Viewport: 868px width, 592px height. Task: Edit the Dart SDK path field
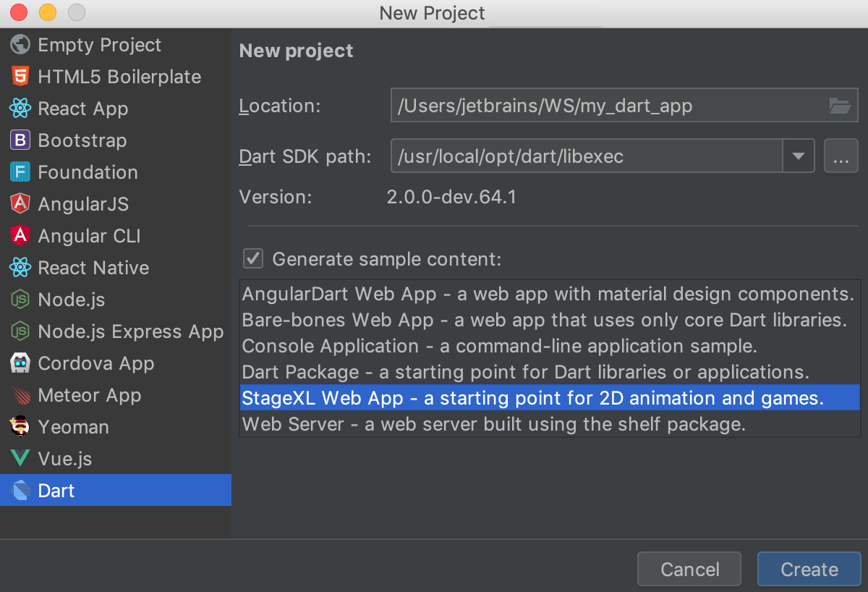(x=587, y=156)
